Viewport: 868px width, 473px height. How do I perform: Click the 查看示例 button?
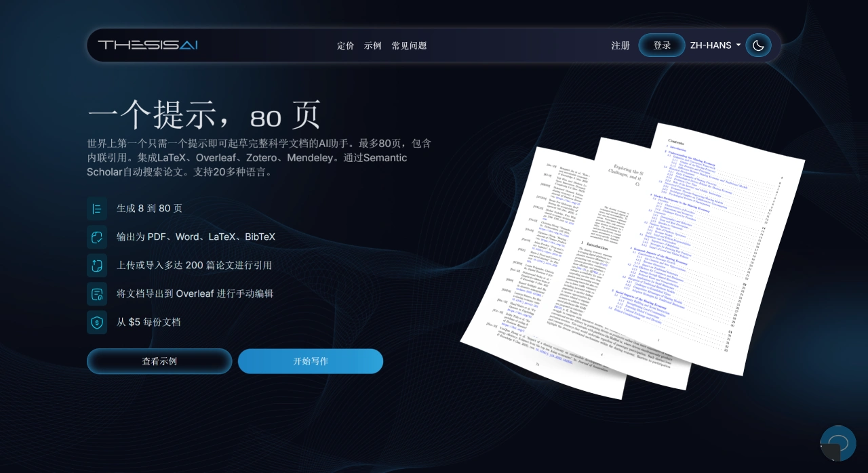click(x=159, y=361)
